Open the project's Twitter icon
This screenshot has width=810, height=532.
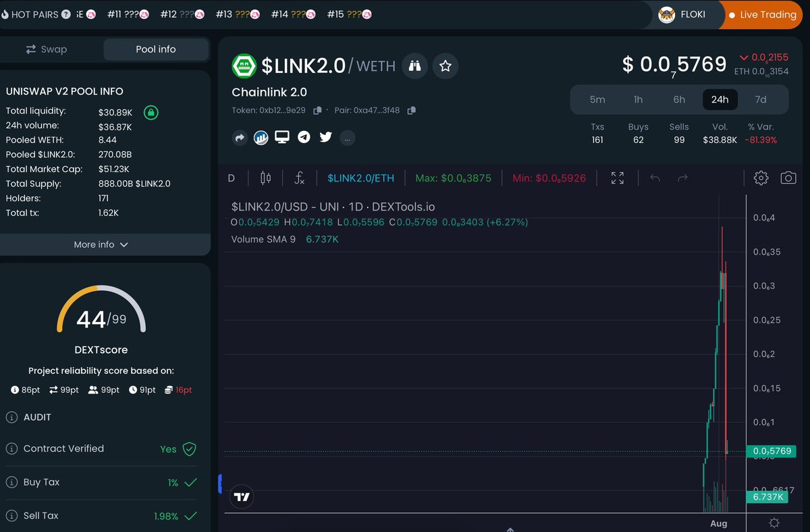pos(325,137)
